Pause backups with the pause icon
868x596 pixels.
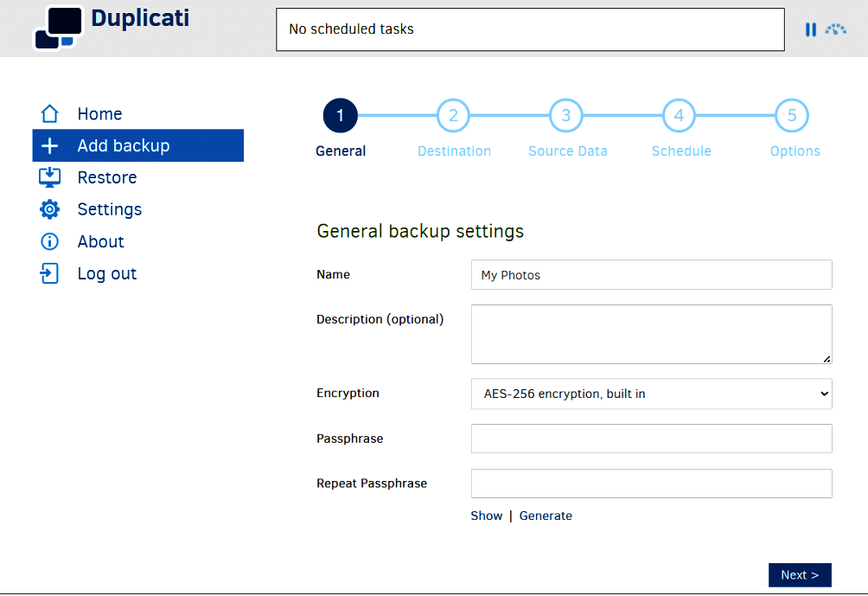[x=811, y=29]
